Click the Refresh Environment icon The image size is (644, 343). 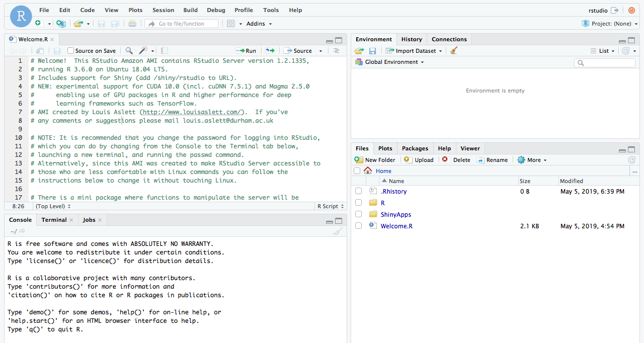click(x=626, y=51)
